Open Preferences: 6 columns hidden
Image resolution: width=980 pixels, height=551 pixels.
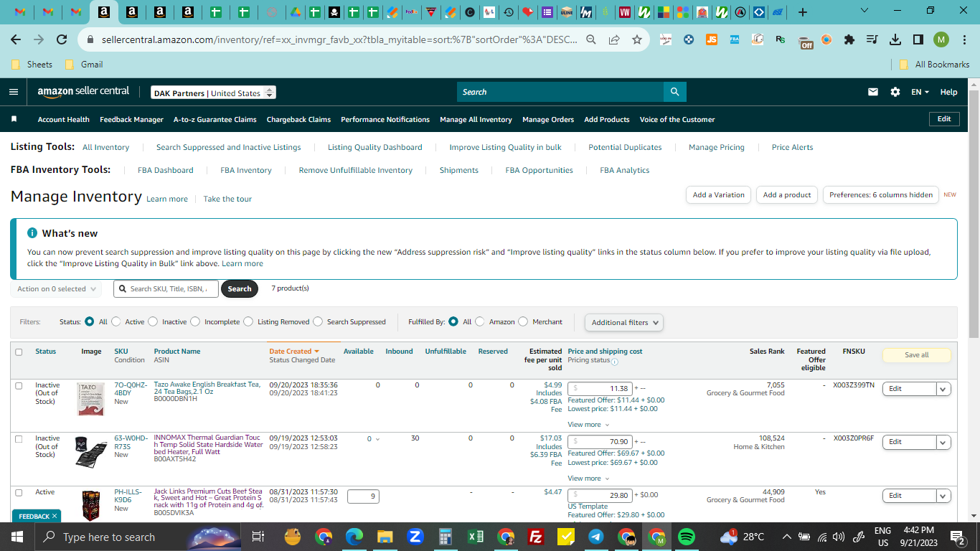[881, 194]
